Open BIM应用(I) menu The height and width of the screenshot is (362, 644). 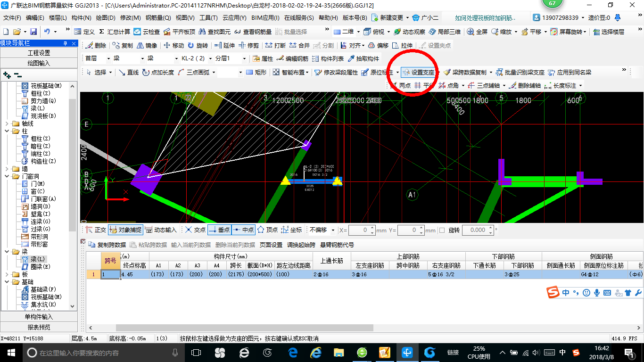tap(265, 18)
